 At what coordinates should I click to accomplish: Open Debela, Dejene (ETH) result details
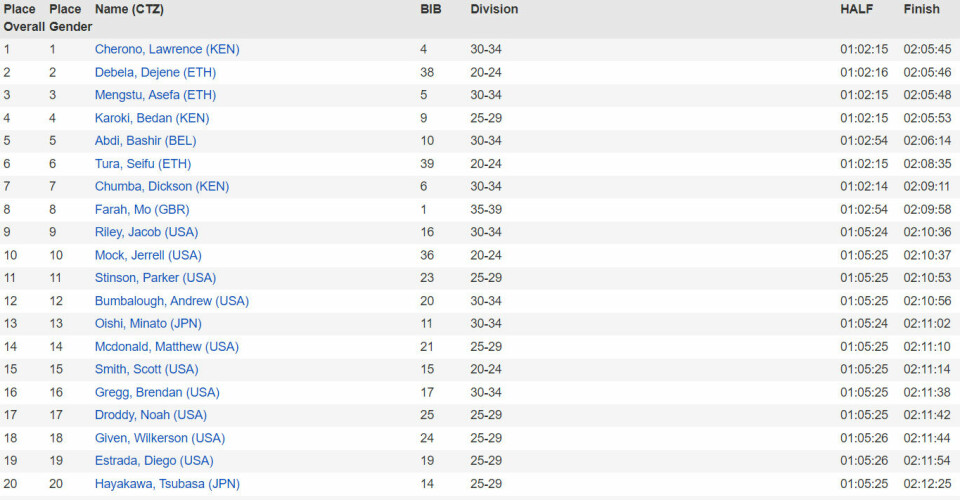tap(155, 72)
